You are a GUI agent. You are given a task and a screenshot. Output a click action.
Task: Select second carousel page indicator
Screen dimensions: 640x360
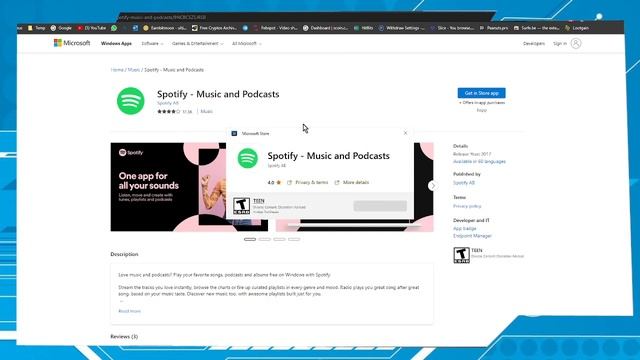pyautogui.click(x=264, y=239)
